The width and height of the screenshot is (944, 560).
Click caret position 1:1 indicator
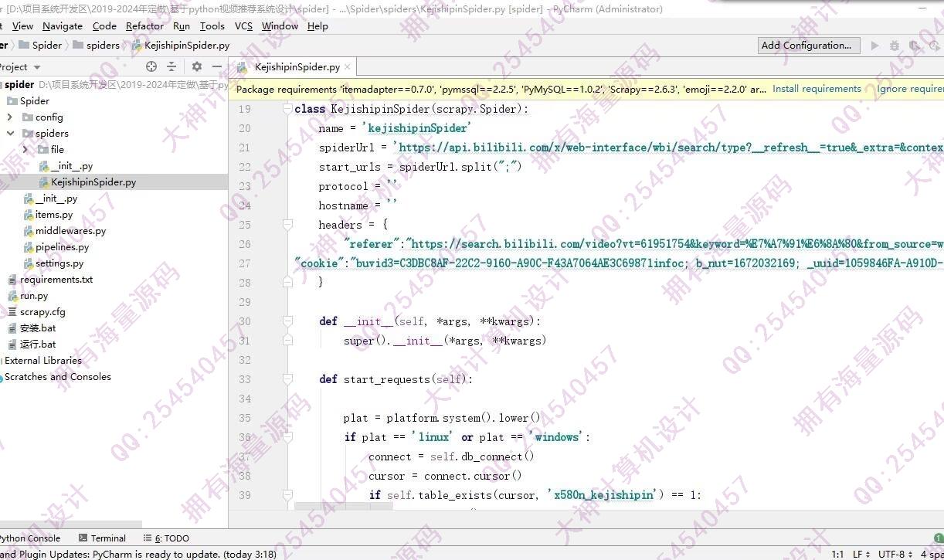837,554
